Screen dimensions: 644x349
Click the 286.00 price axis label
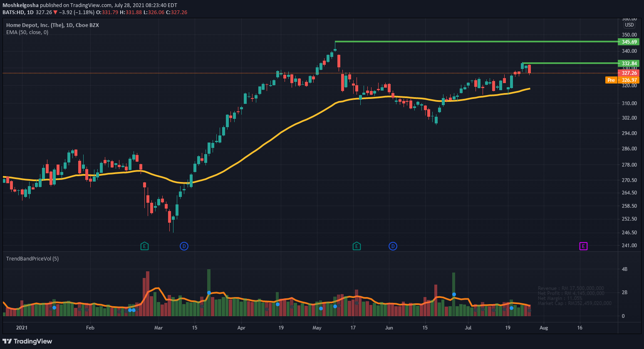pyautogui.click(x=629, y=149)
